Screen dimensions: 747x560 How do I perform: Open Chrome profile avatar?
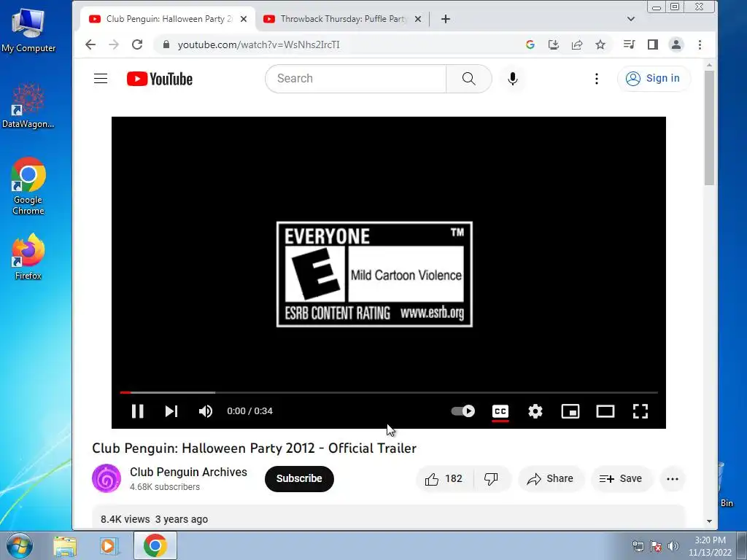coord(676,44)
